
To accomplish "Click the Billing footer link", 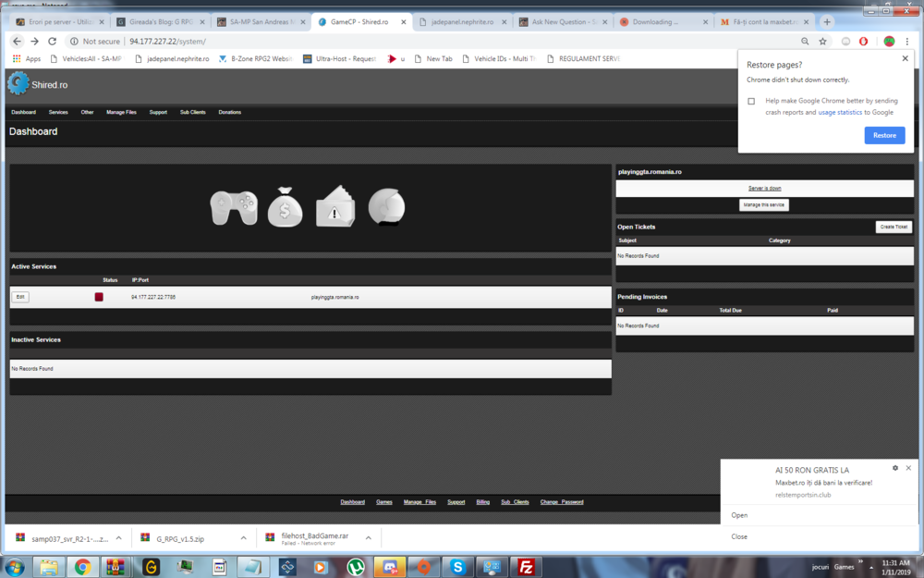I will [482, 502].
